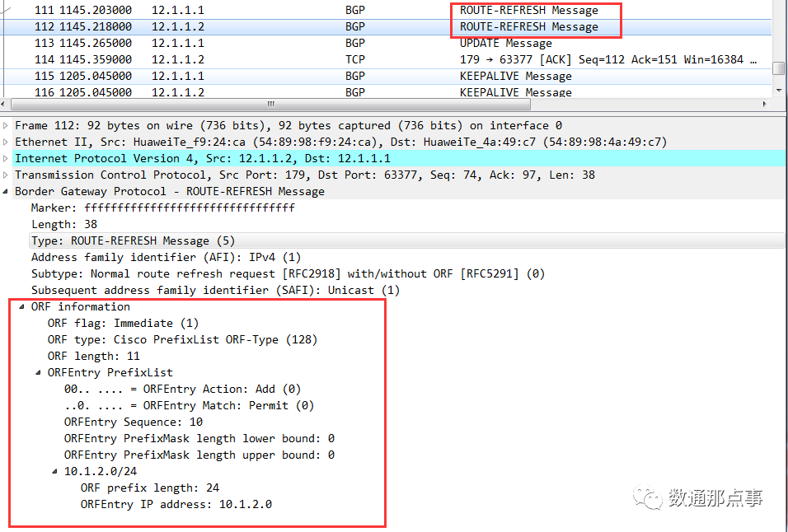Collapse the ORF information section
Image resolution: width=788 pixels, height=532 pixels.
pyautogui.click(x=23, y=306)
